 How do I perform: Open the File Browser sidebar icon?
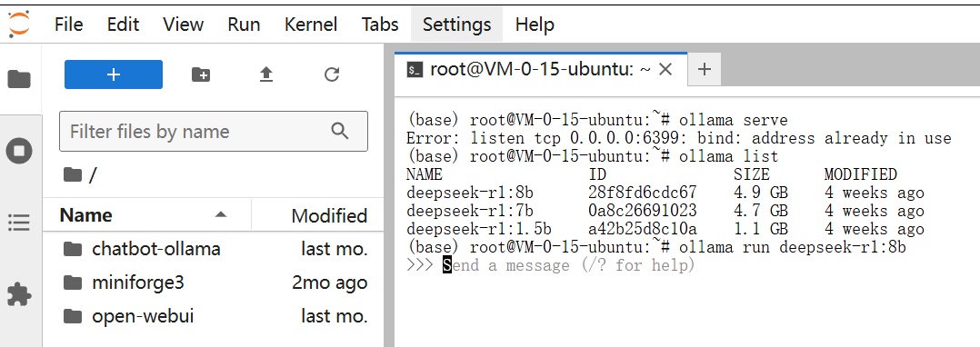[19, 79]
